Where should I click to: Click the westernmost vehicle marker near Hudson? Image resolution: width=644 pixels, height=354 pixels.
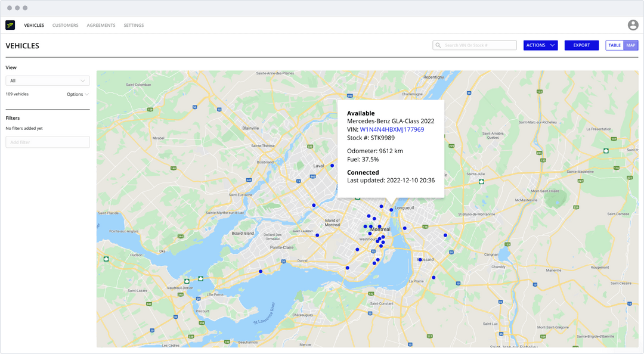(261, 272)
